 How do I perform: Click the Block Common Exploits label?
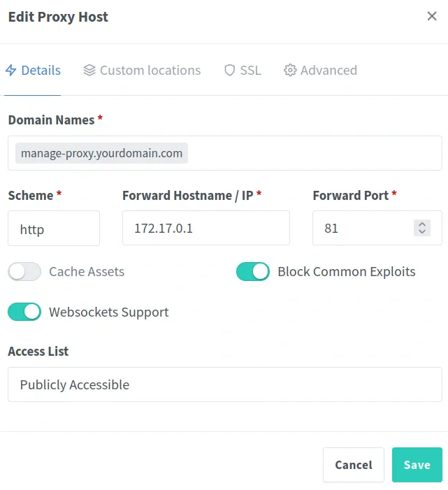click(x=347, y=272)
